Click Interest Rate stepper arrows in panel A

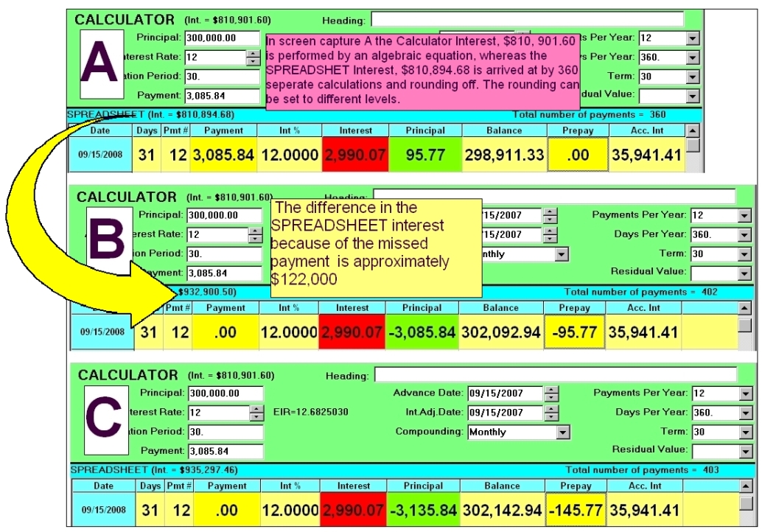(x=253, y=57)
